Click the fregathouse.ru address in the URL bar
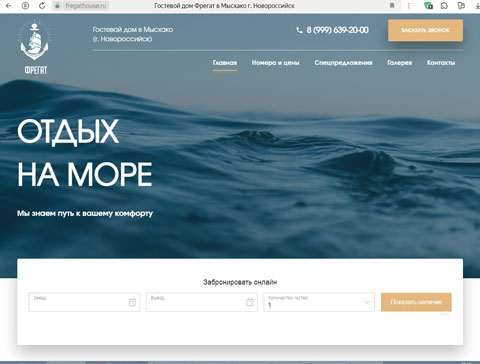This screenshot has height=364, width=480. [x=86, y=6]
